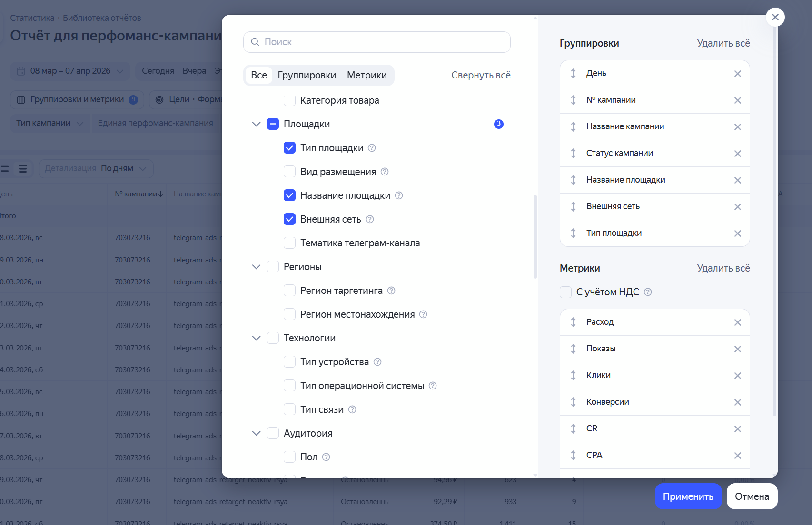Click inside the "Поиск" search field
Screen dimensions: 812x525
pyautogui.click(x=376, y=42)
